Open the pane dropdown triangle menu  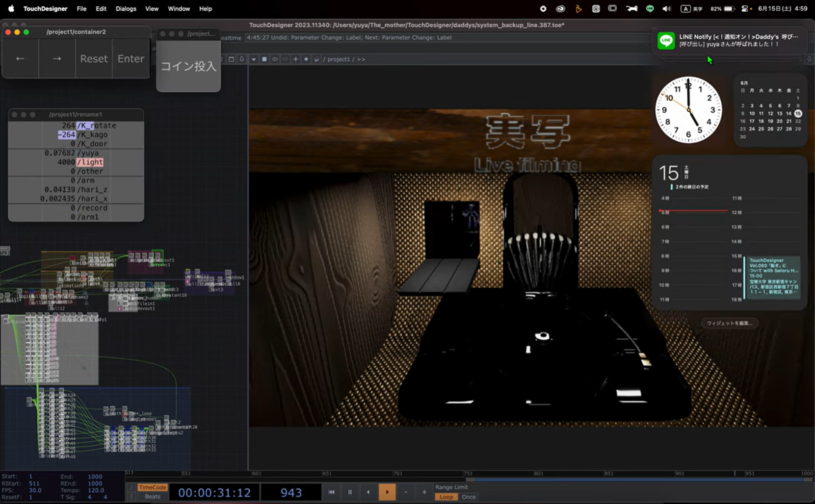pyautogui.click(x=254, y=59)
